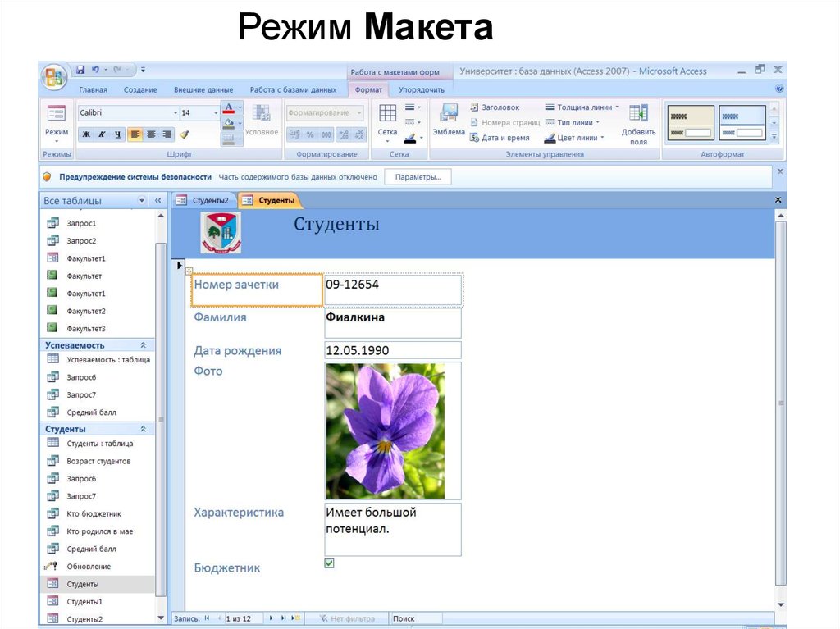840x629 pixels.
Task: Toggle the Бюджетник checkbox
Action: [x=330, y=563]
